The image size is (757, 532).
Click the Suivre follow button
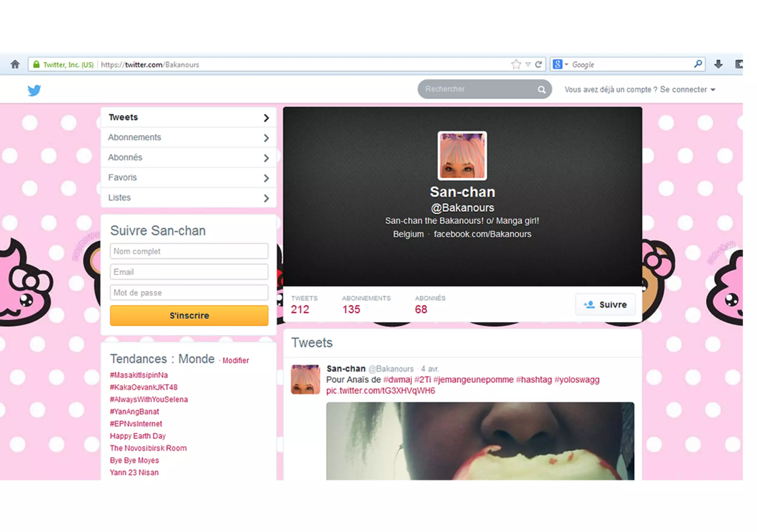tap(605, 304)
